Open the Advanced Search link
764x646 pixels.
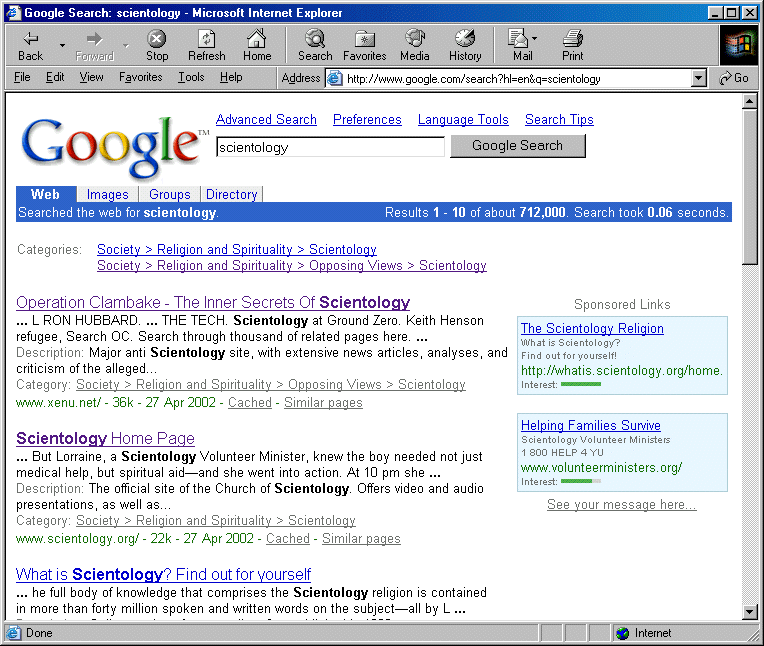tap(266, 119)
